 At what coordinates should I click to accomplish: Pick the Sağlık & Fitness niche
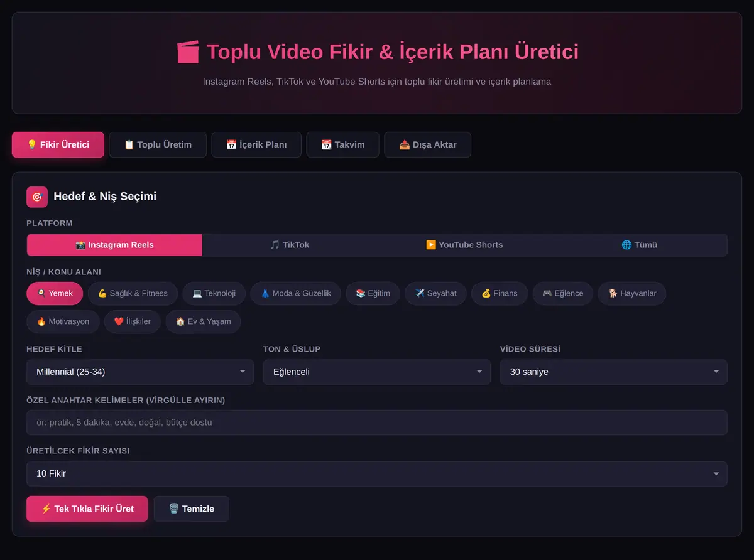(x=133, y=293)
